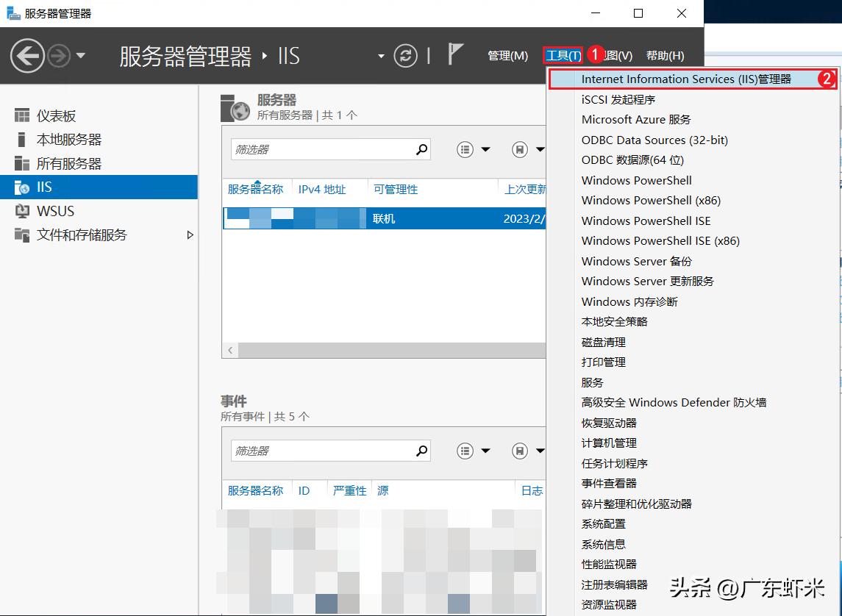Open the notifications flag icon
This screenshot has width=842, height=616.
[456, 53]
